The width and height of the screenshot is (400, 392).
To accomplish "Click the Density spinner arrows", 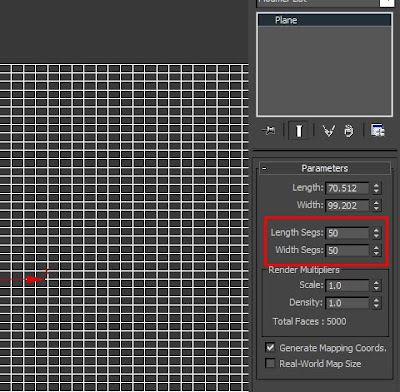I will 376,303.
